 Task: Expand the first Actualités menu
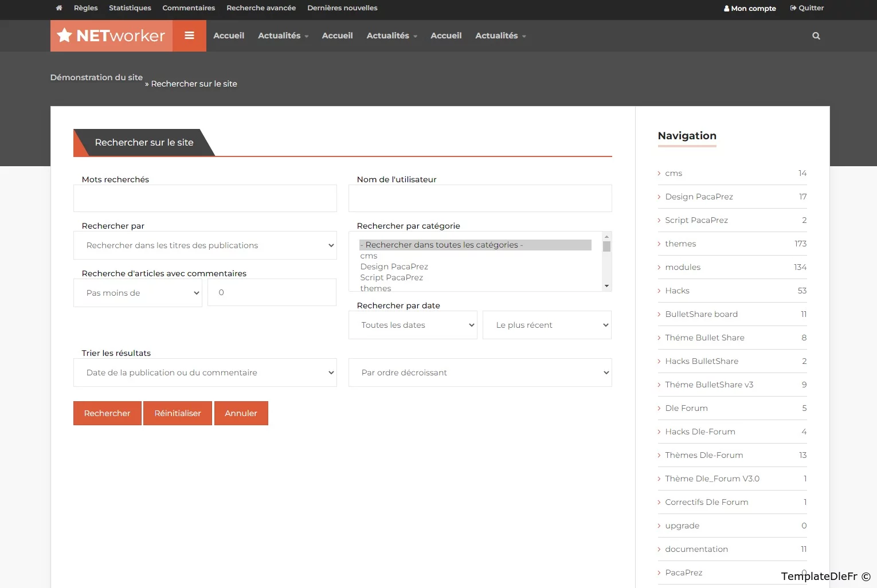(x=283, y=36)
